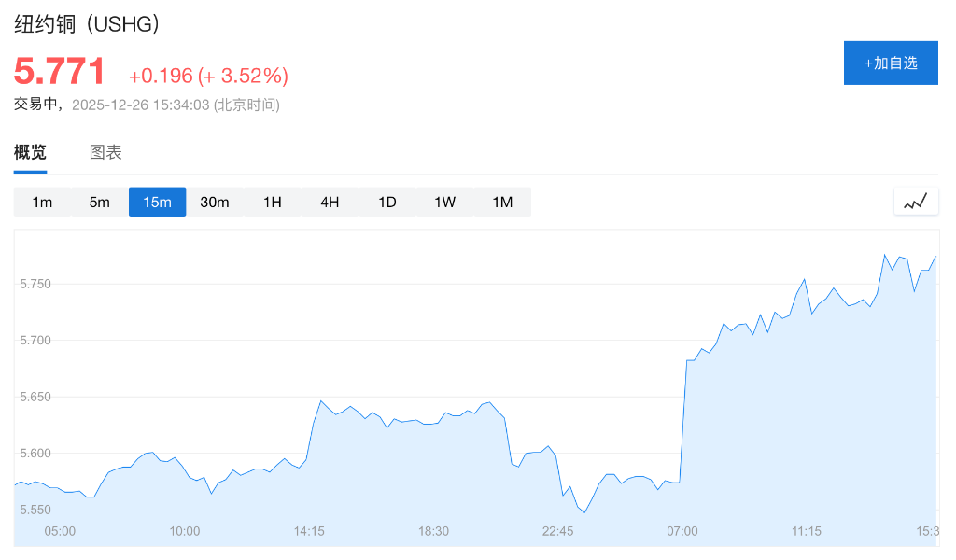Image resolution: width=956 pixels, height=560 pixels.
Task: Click the 14:15 time axis label
Action: (309, 531)
